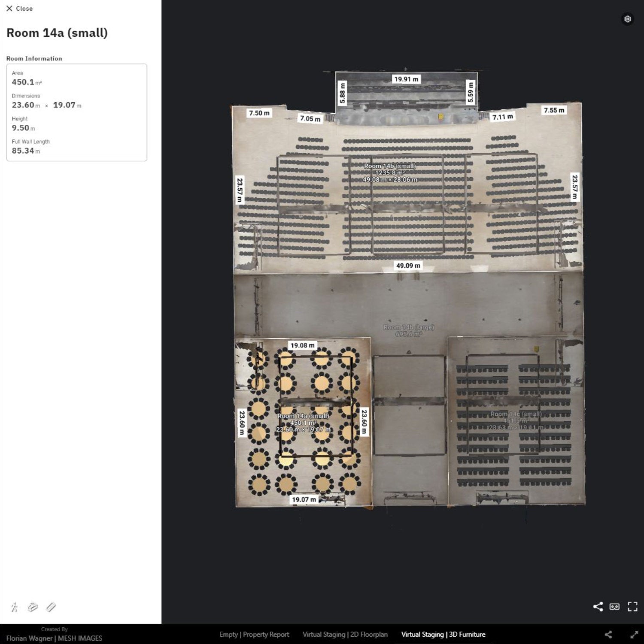Select the ruler measurement tool

(51, 607)
